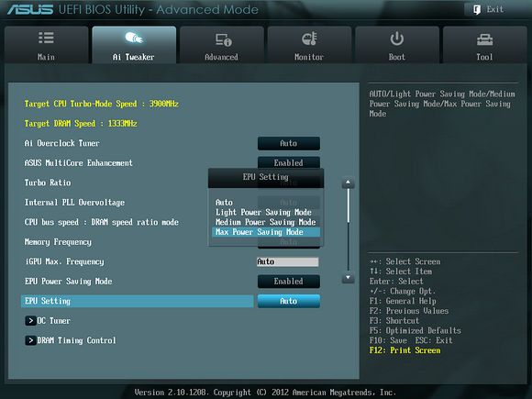Click the F2: Previous Values hint
This screenshot has width=532, height=399.
coord(409,311)
